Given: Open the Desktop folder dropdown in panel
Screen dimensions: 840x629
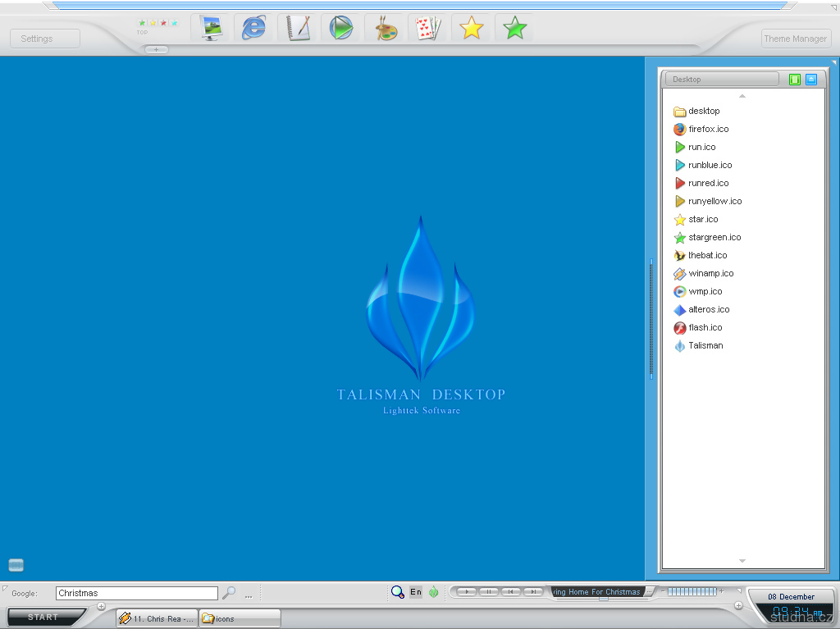Looking at the screenshot, I should 721,80.
